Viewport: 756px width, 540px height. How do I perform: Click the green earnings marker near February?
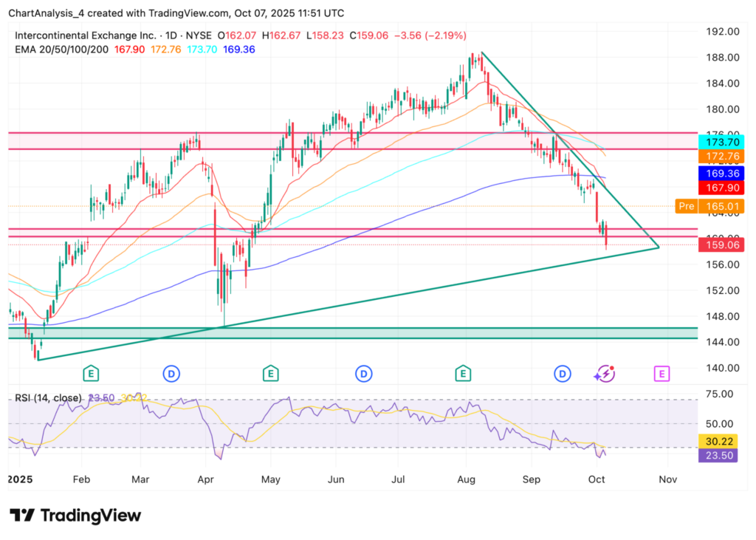91,374
